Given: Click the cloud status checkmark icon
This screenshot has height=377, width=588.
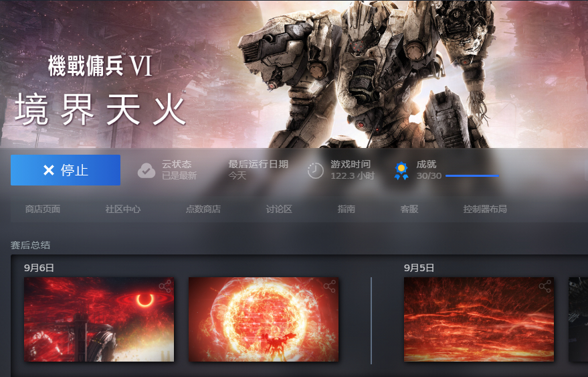Looking at the screenshot, I should [146, 171].
